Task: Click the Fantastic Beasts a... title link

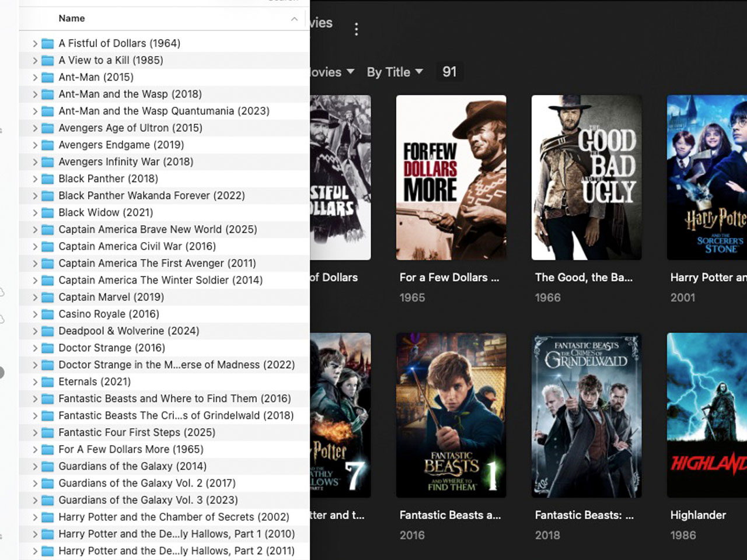Action: coord(450,515)
